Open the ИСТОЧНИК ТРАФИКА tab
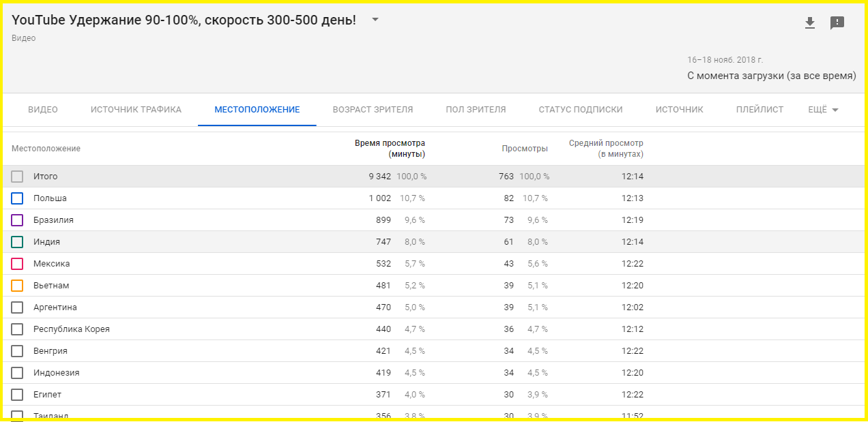868x422 pixels. tap(136, 110)
